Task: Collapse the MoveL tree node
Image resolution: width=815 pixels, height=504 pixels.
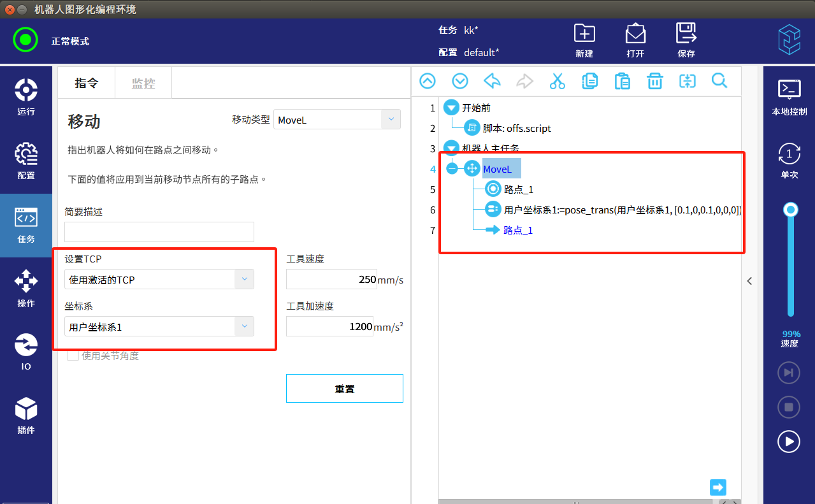Action: tap(452, 169)
